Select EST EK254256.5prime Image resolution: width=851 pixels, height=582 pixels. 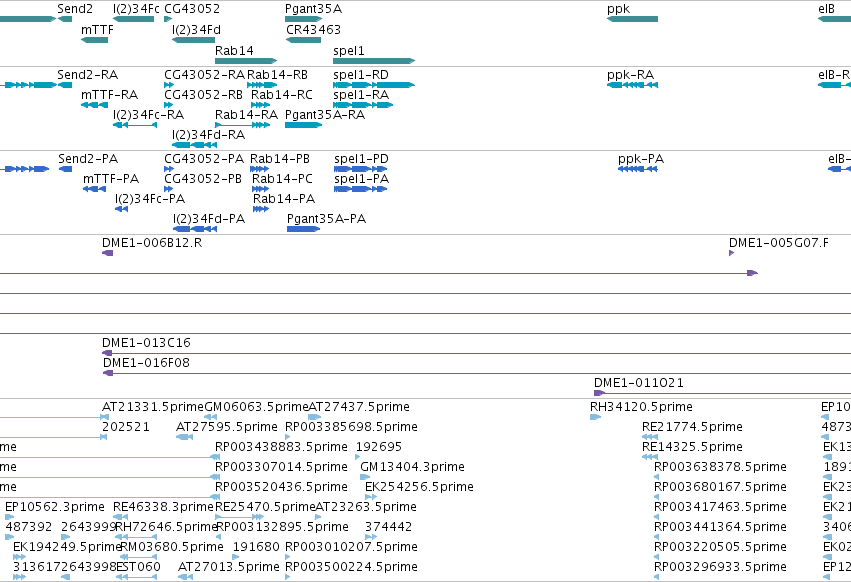click(371, 497)
